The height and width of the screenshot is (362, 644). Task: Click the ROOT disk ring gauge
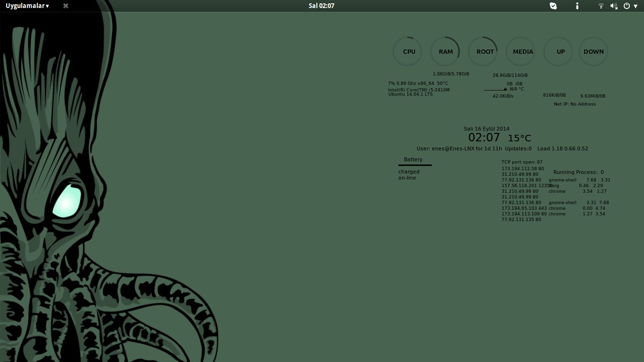(x=483, y=51)
